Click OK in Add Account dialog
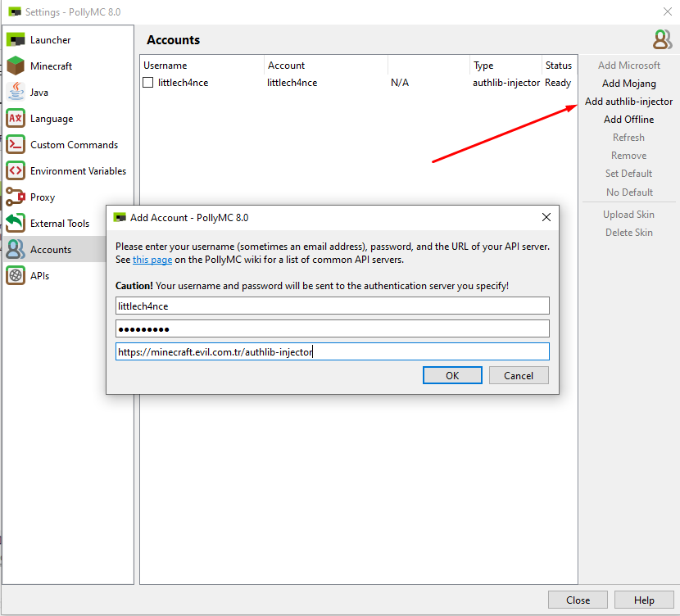This screenshot has height=616, width=680. tap(452, 375)
